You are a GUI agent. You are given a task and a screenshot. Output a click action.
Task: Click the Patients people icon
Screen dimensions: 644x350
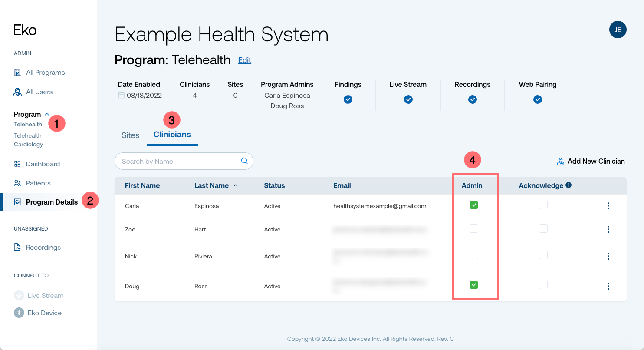click(17, 183)
